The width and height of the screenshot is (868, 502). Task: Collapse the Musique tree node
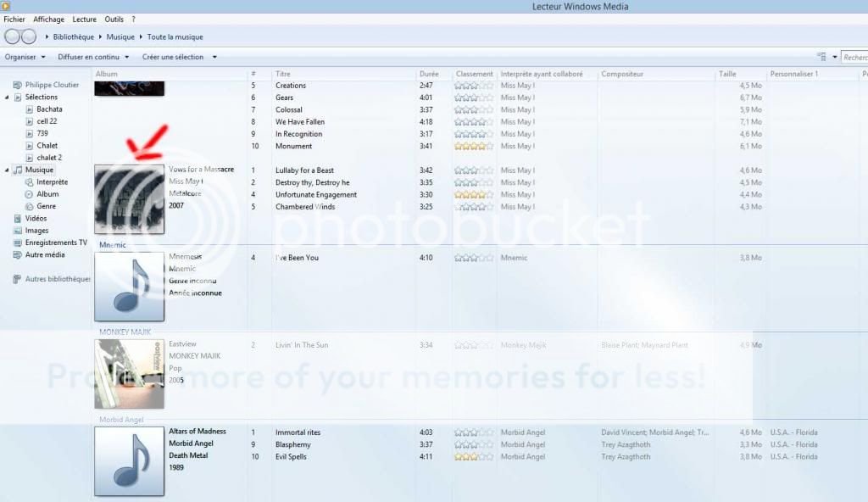pos(7,170)
